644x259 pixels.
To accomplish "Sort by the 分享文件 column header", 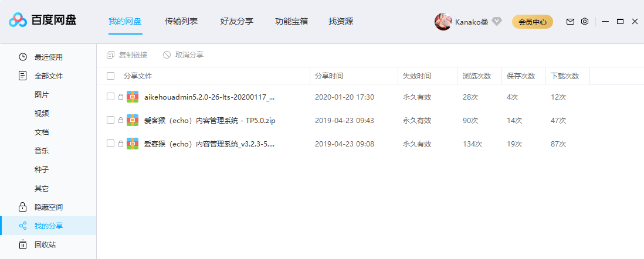I will [x=138, y=76].
